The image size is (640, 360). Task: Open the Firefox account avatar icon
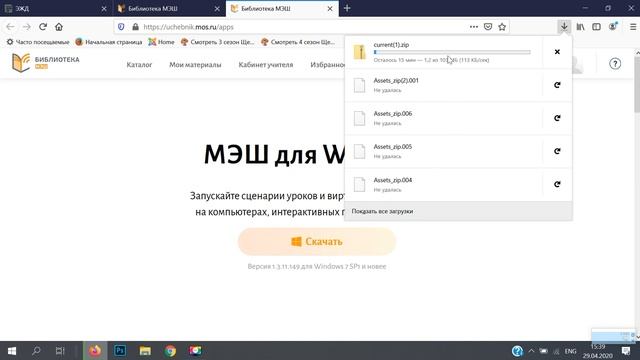point(613,27)
